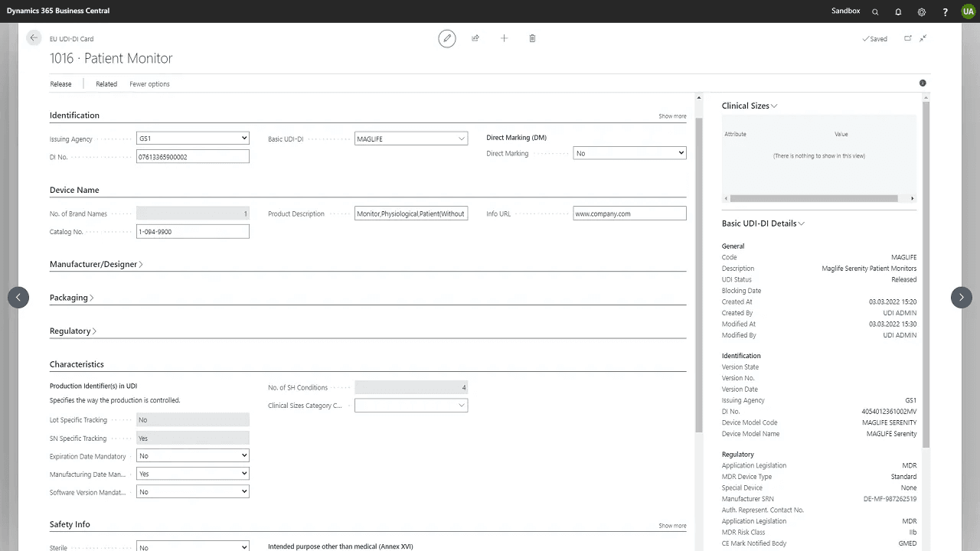Open the Sterile dropdown
Screen dimensions: 980x551
[193, 547]
